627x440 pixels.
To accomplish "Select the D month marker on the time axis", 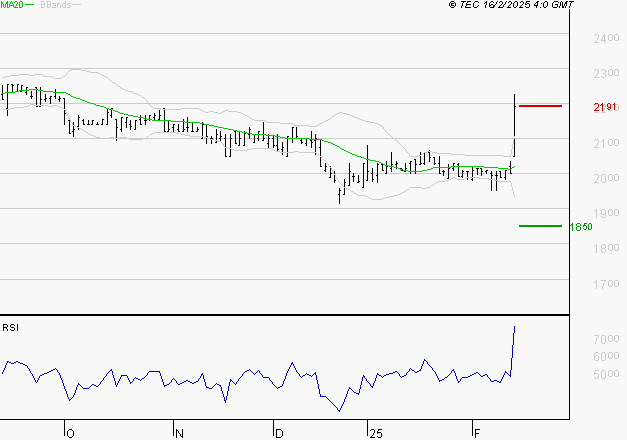I will coord(280,433).
